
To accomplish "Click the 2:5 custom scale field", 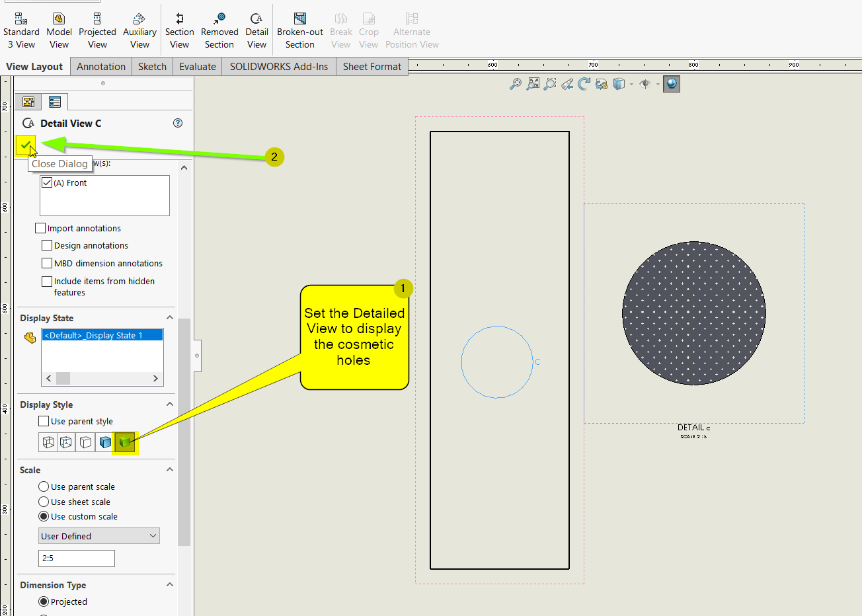I will (77, 558).
